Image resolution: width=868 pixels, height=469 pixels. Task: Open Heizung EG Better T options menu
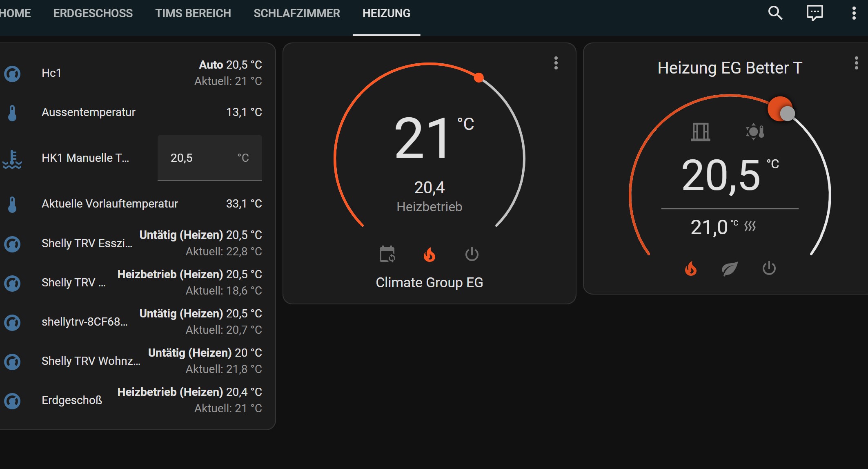coord(856,63)
